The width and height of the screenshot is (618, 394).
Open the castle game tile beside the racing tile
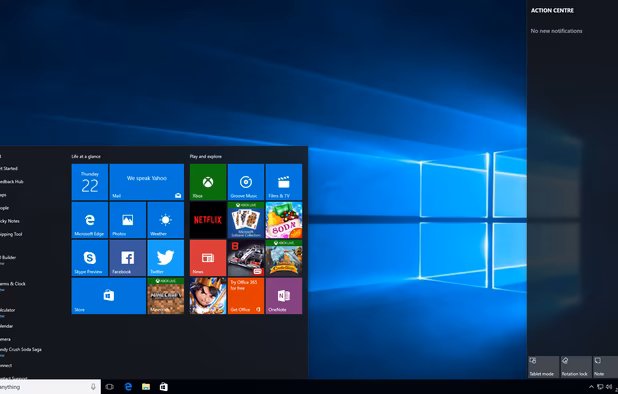pyautogui.click(x=284, y=258)
